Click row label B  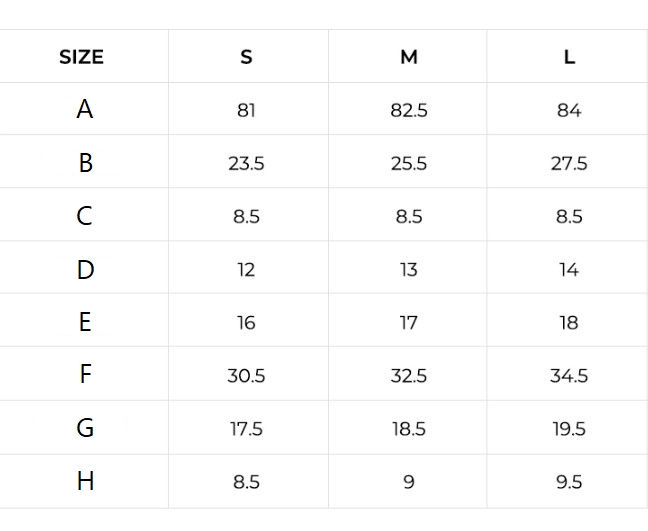pyautogui.click(x=85, y=163)
